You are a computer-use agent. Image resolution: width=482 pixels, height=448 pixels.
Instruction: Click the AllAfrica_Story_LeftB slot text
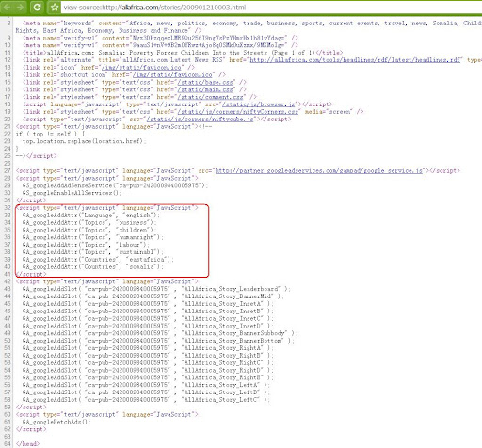220,392
